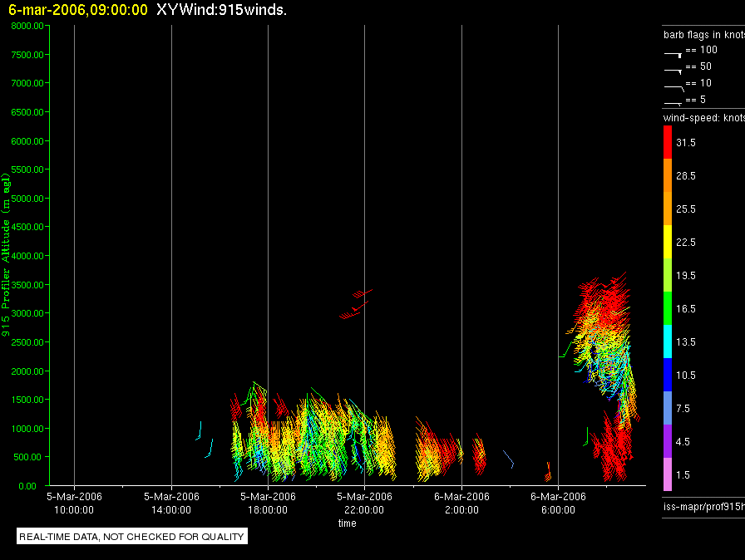The height and width of the screenshot is (560, 745).
Task: Click the '== 5' barb legend value
Action: point(696,100)
